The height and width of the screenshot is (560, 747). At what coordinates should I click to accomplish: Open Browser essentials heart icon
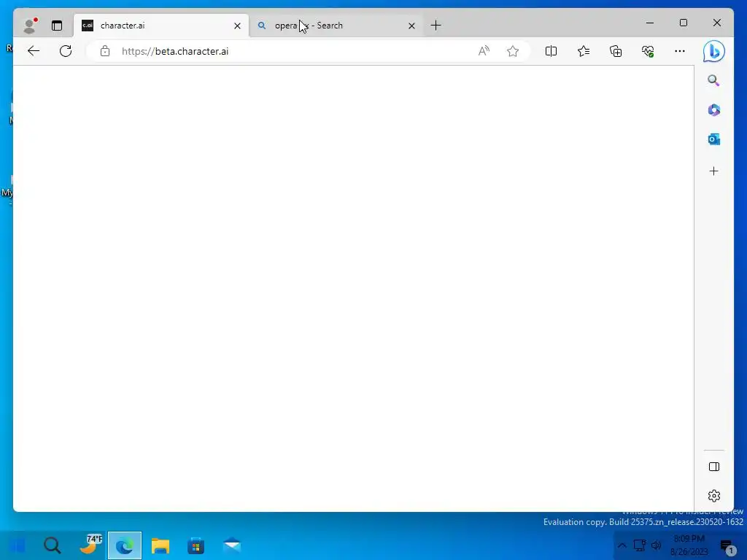point(648,51)
